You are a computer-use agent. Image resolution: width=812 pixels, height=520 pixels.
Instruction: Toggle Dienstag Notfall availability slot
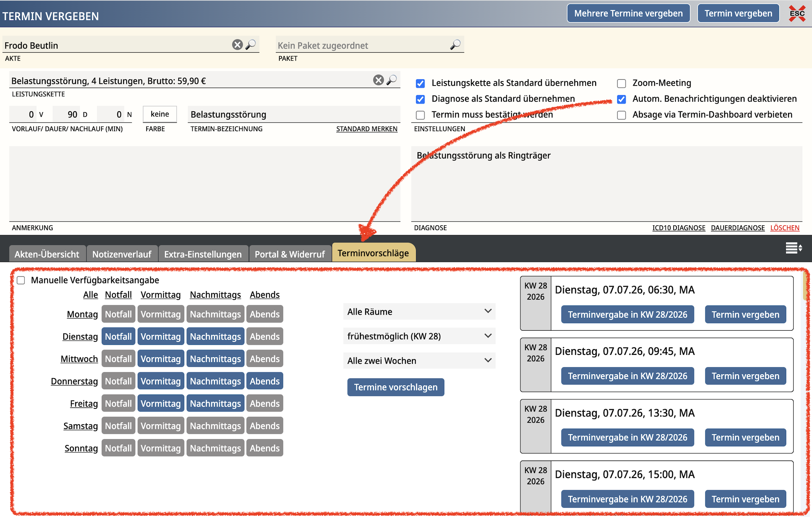point(118,336)
